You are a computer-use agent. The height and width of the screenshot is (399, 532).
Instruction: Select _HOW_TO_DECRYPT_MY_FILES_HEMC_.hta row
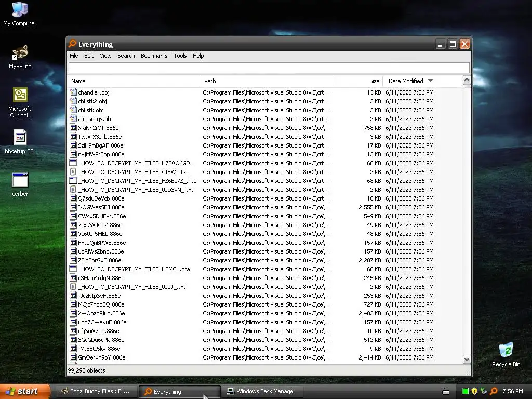coord(264,269)
